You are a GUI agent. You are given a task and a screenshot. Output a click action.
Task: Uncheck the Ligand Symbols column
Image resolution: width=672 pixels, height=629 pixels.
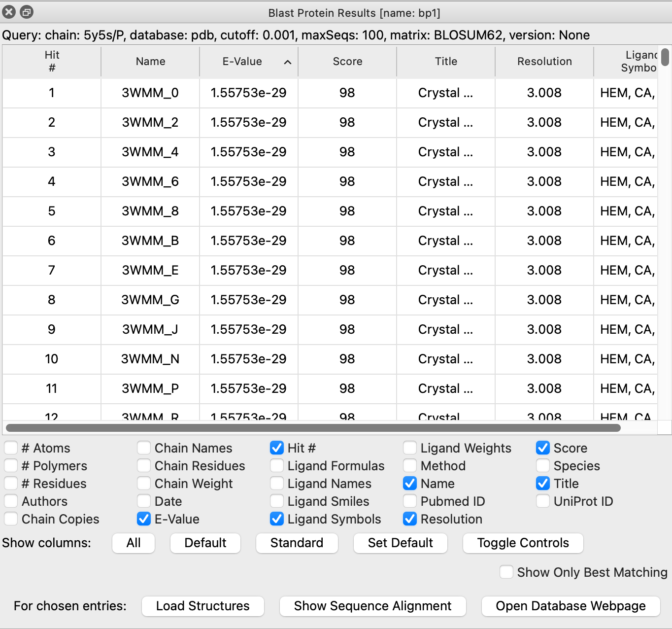click(277, 519)
